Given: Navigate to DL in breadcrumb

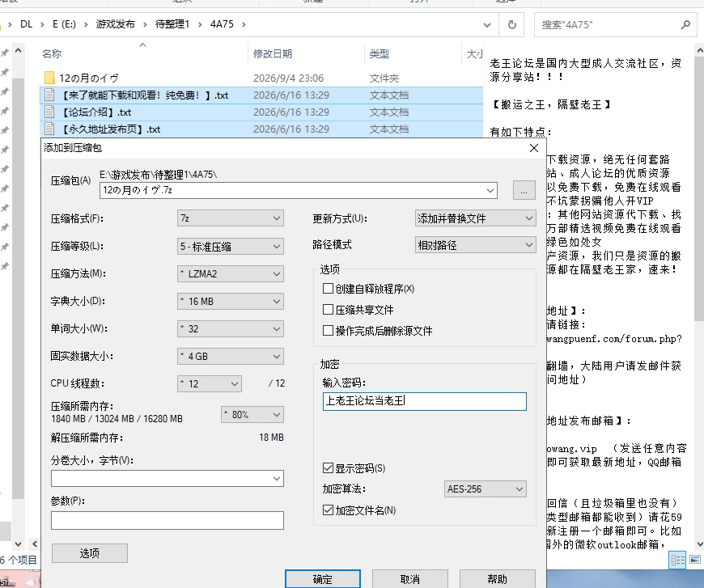Looking at the screenshot, I should pyautogui.click(x=27, y=24).
